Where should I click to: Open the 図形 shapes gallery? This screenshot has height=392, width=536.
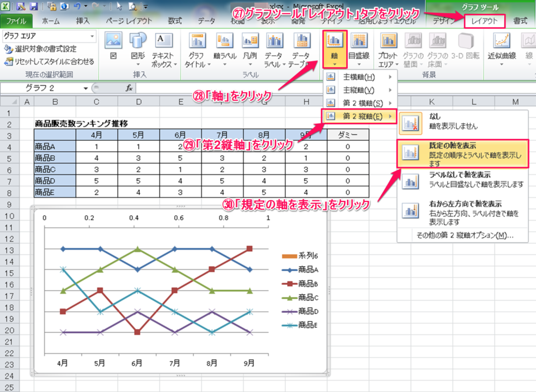click(138, 46)
